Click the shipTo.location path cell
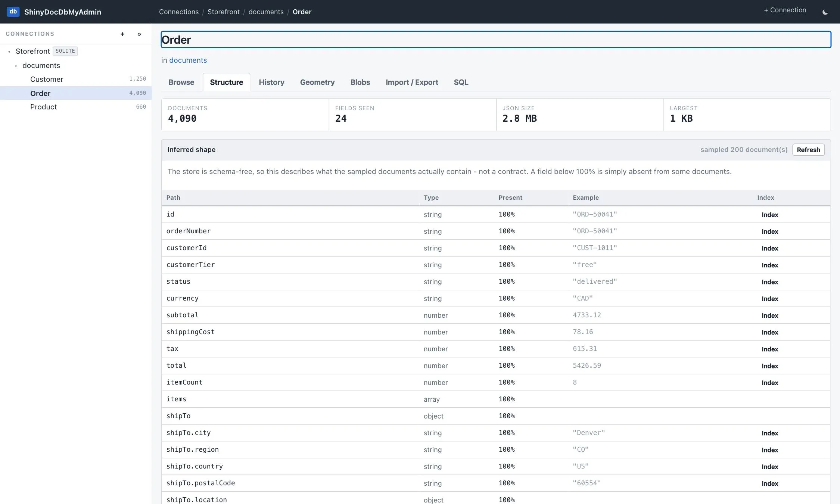This screenshot has height=504, width=840. click(x=196, y=500)
